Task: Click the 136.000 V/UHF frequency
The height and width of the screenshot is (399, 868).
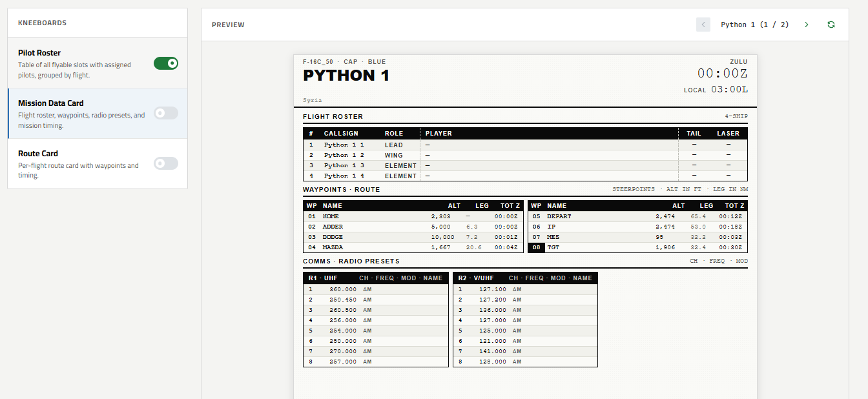Action: tap(493, 310)
